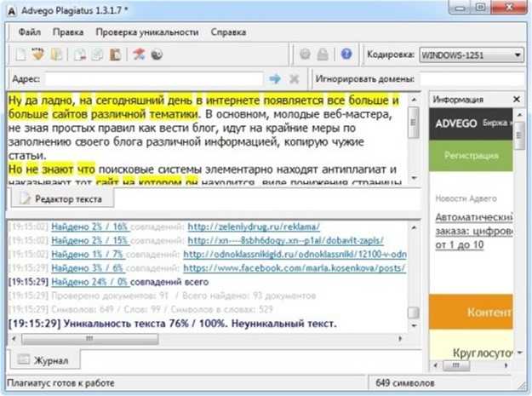Screen dimensions: 532x396
Task: Click the copy text toolbar icon
Action: [x=97, y=55]
